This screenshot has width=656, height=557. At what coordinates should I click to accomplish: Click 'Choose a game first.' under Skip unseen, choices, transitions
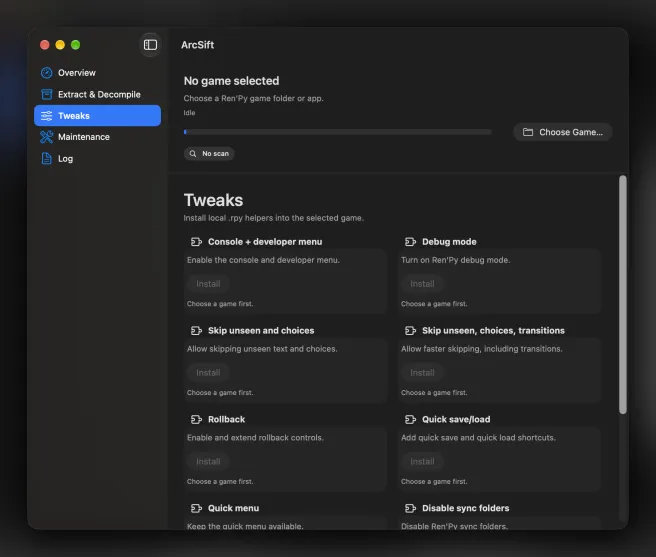[x=434, y=393]
